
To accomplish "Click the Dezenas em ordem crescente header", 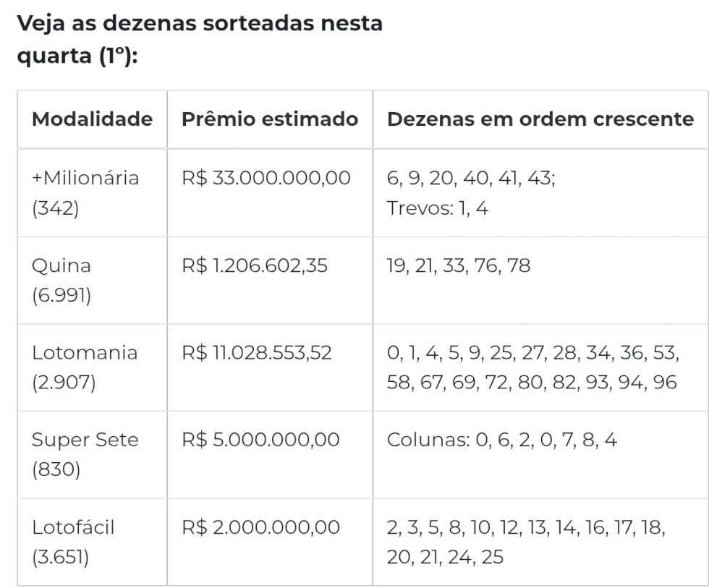I will [x=540, y=119].
